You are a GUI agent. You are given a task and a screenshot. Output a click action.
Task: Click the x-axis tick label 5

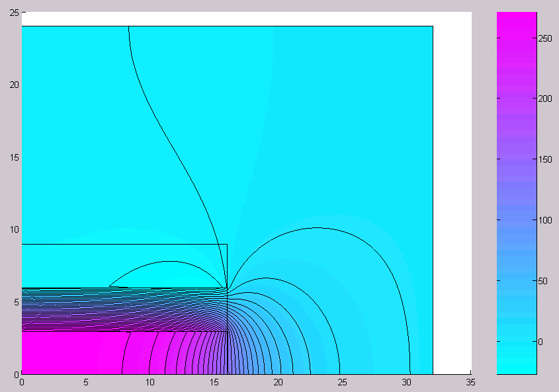click(x=86, y=382)
